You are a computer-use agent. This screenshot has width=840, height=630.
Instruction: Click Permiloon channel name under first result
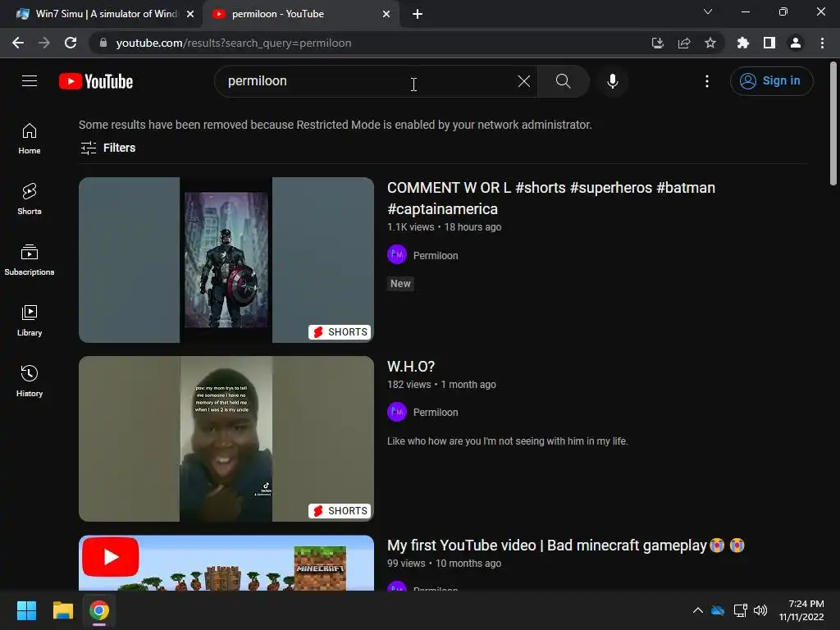click(436, 256)
